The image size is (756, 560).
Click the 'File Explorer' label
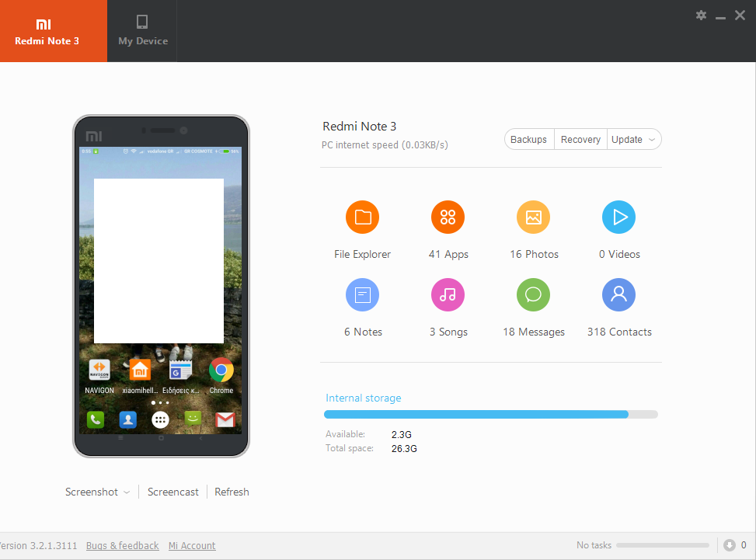(x=363, y=255)
